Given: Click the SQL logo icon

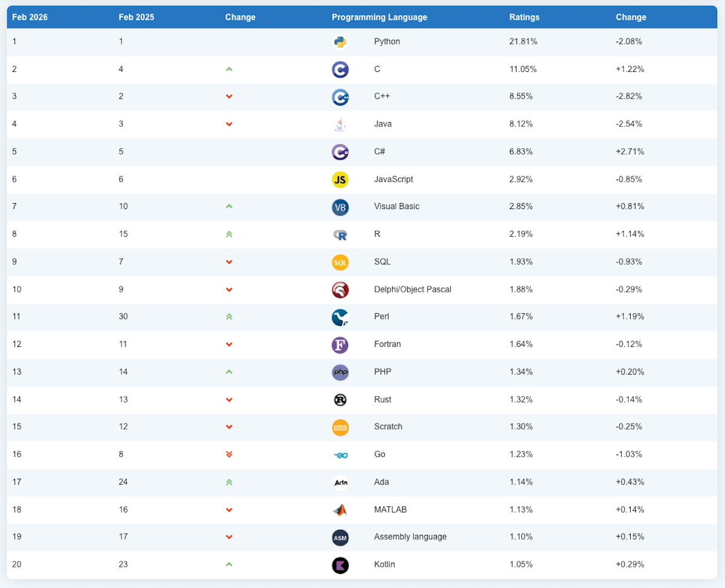Looking at the screenshot, I should click(340, 262).
